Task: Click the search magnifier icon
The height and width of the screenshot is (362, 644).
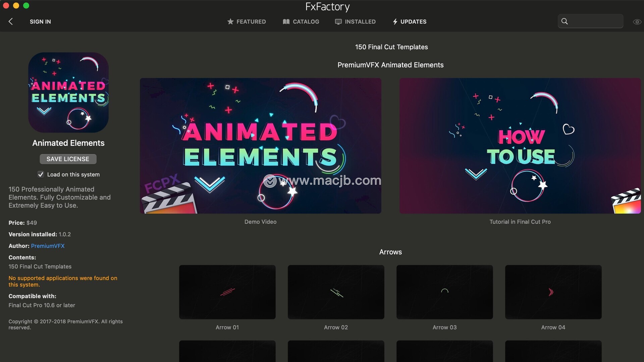Action: click(565, 21)
